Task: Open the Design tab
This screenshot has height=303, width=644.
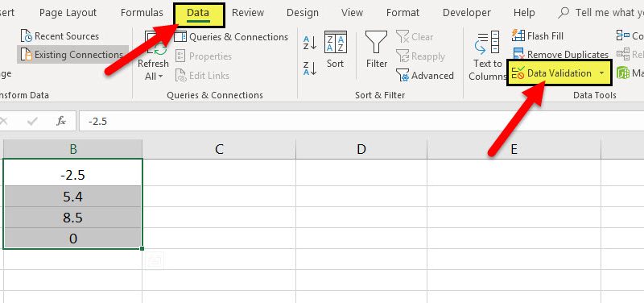Action: [303, 13]
